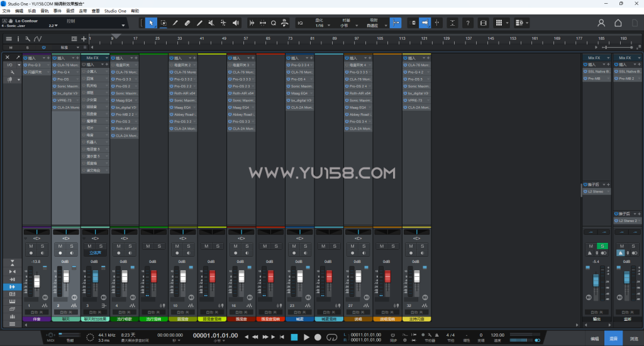Viewport: 644px width, 346px height.
Task: Open the 浏览 (Browse) panel button
Action: click(634, 338)
